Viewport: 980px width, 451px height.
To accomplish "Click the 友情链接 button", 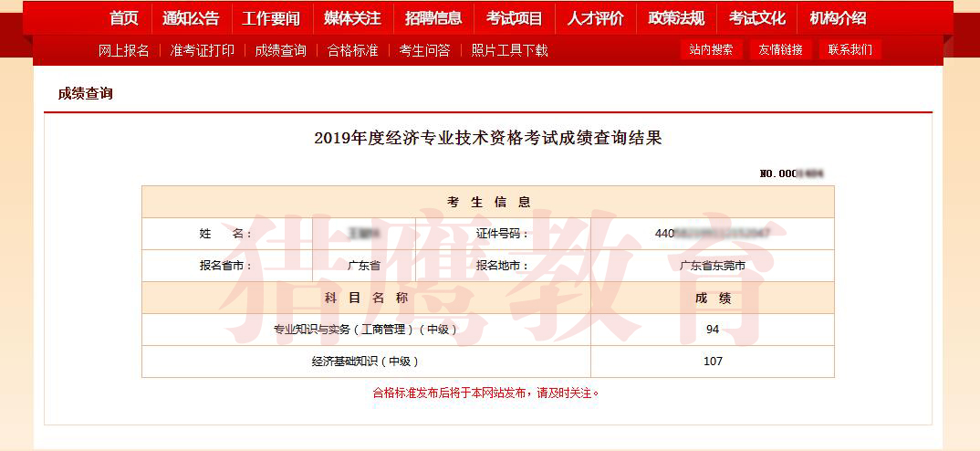I will click(x=780, y=50).
